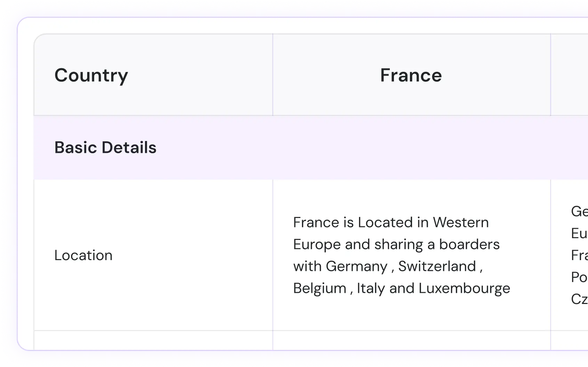Click the Basic Details section row
588x367 pixels.
click(105, 147)
